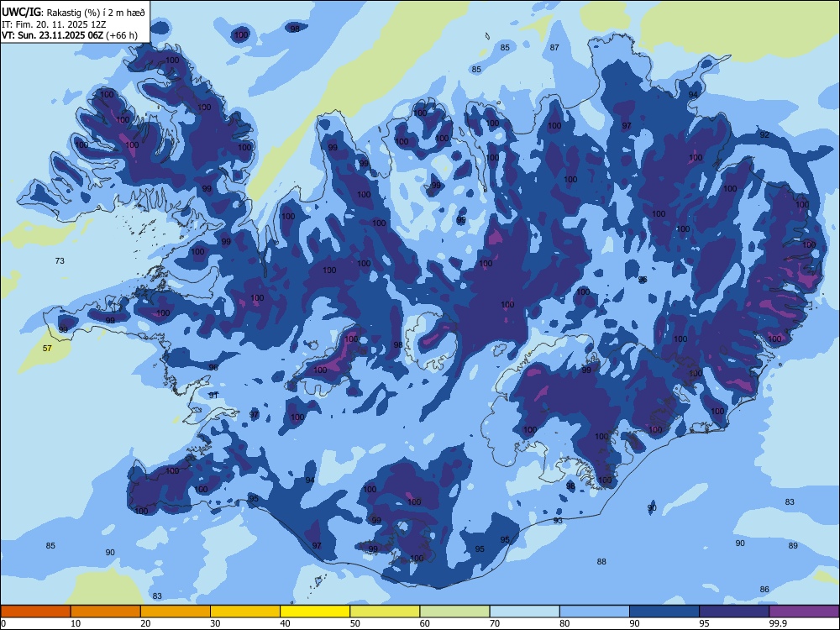Select the purple above-99.9 legend swatch
Image resolution: width=840 pixels, height=630 pixels.
[805, 612]
